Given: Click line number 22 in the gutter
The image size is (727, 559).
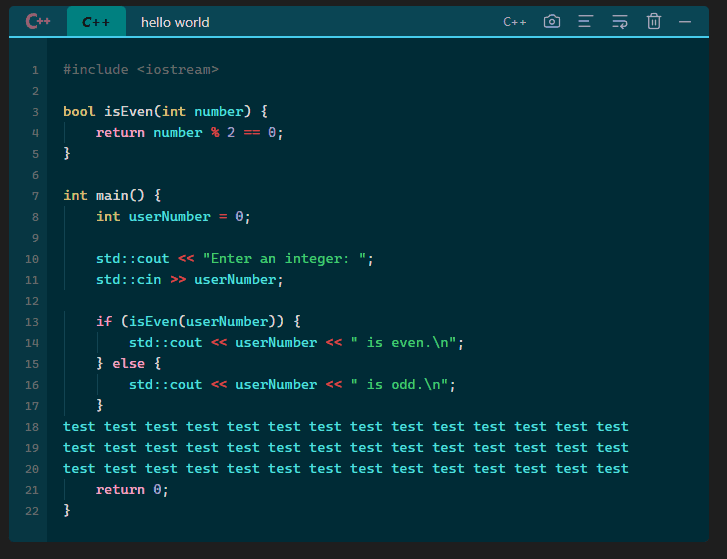Looking at the screenshot, I should [31, 511].
